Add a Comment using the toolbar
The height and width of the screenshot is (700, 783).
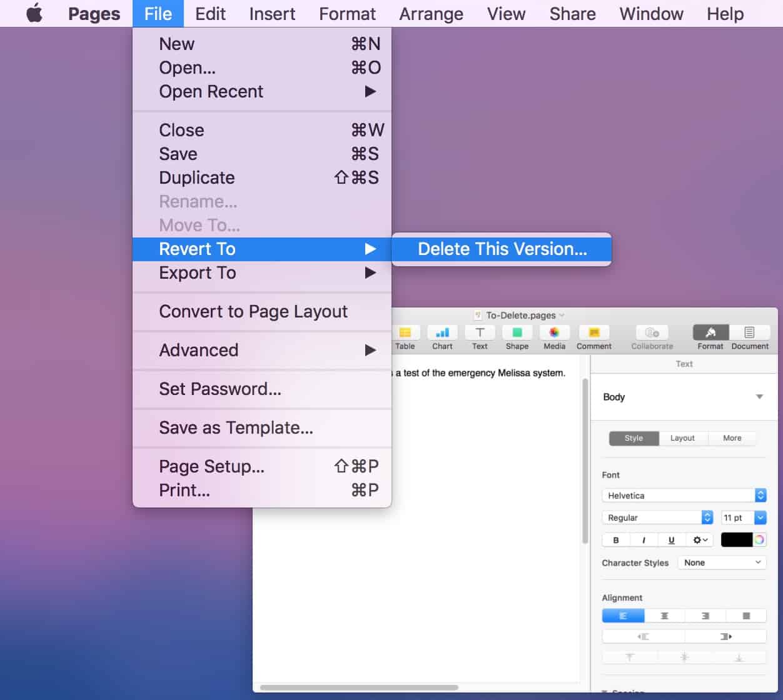594,337
